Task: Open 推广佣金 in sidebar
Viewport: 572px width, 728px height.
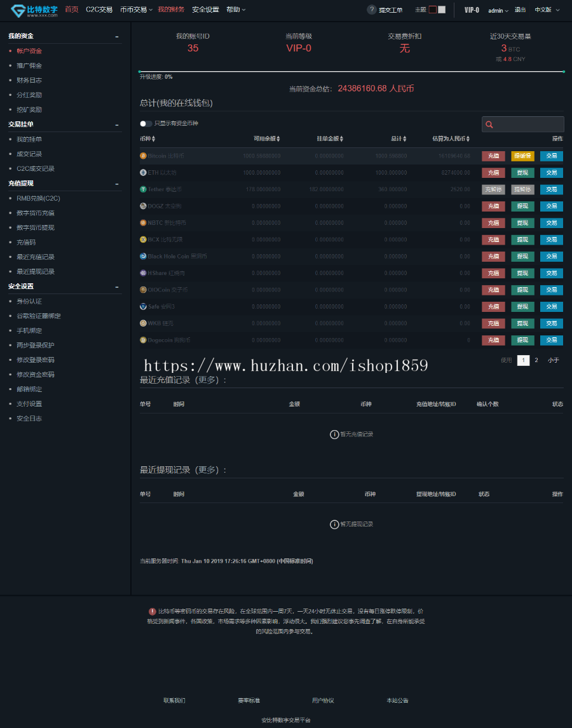Action: point(29,66)
